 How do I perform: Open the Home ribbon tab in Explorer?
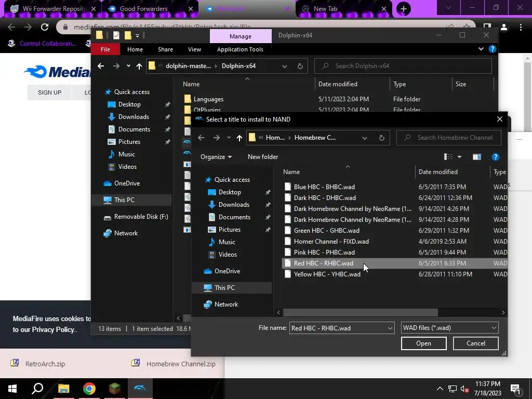(135, 49)
